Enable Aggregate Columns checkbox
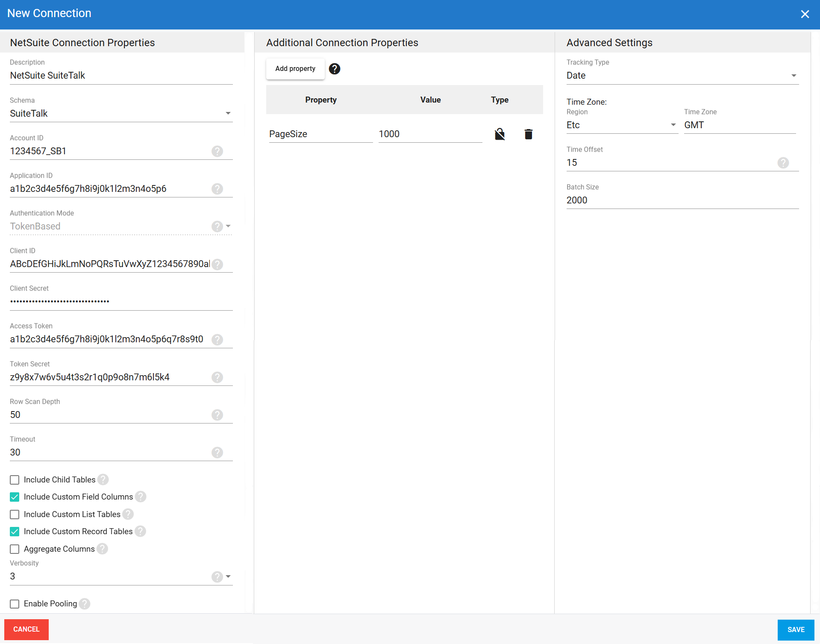The image size is (820, 644). [x=15, y=549]
